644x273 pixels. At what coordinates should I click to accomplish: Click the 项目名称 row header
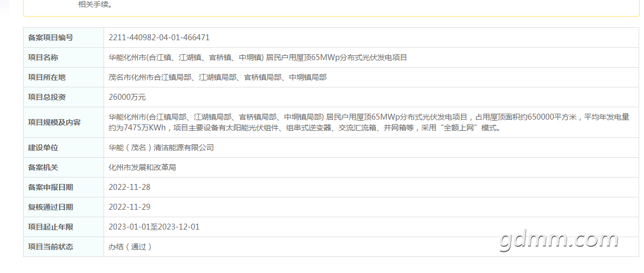[43, 57]
